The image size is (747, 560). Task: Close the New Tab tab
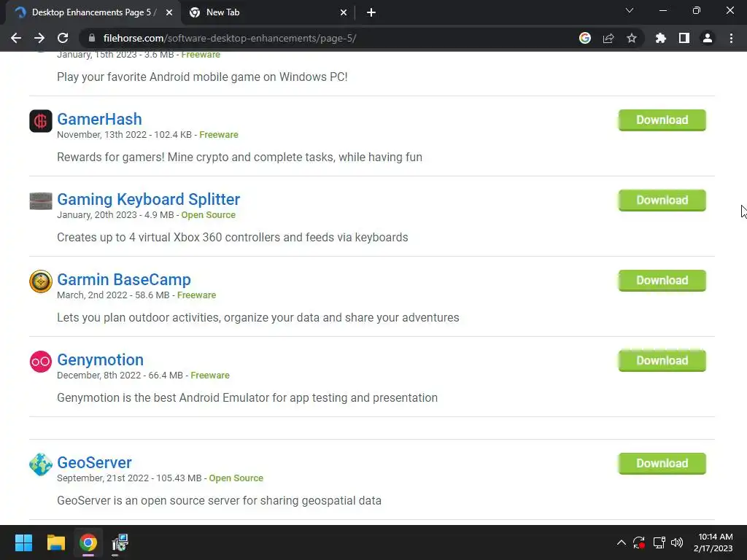(x=344, y=12)
